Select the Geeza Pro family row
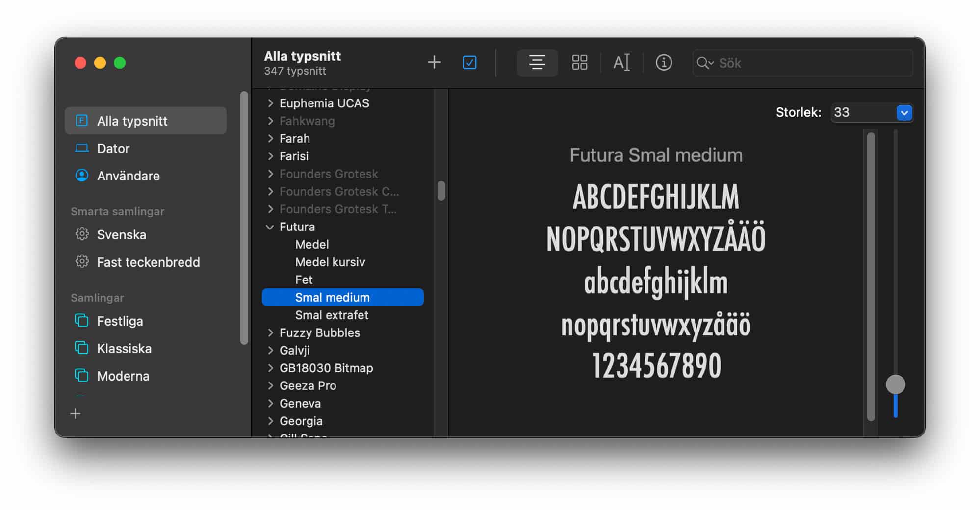980x510 pixels. coord(343,385)
